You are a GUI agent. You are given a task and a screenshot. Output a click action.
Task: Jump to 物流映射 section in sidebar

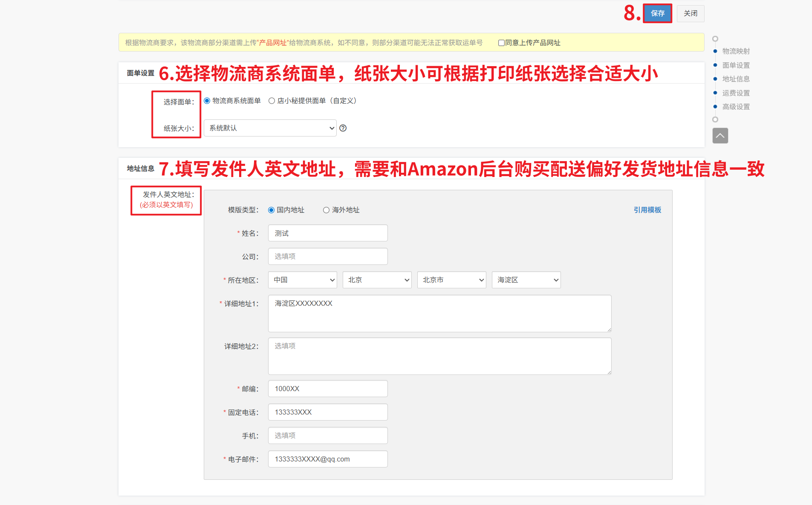736,51
